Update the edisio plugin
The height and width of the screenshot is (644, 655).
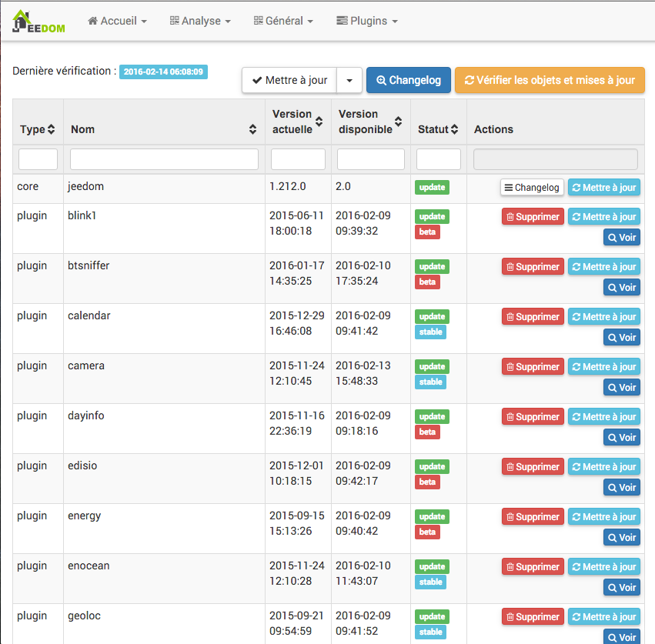(x=604, y=466)
